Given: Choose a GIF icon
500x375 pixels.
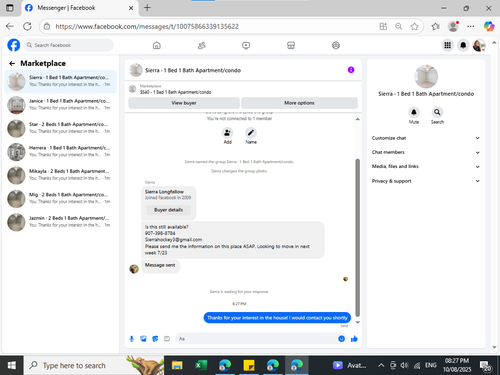Looking at the screenshot, I should coord(167,339).
